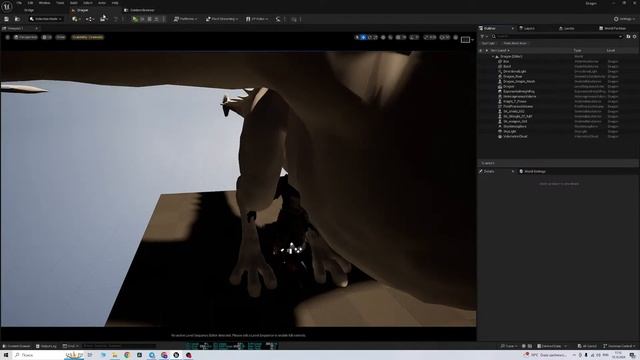Collapse the Dragon (Editor) tree node
Screen dimensions: 640x360
pyautogui.click(x=493, y=56)
